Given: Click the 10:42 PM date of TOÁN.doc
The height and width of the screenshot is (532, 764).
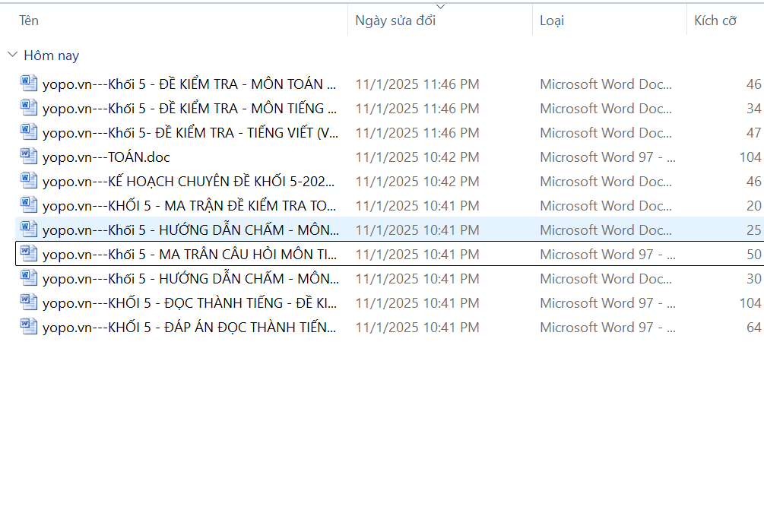Looking at the screenshot, I should pyautogui.click(x=417, y=157).
